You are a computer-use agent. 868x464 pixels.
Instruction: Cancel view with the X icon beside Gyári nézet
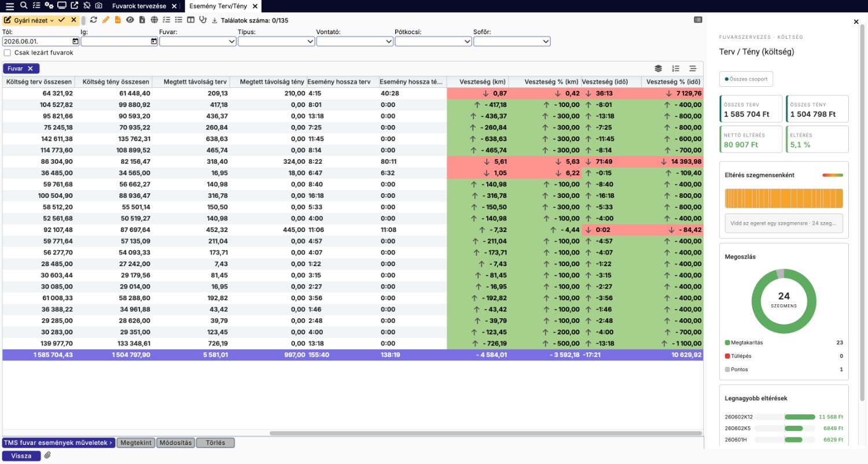(x=73, y=20)
